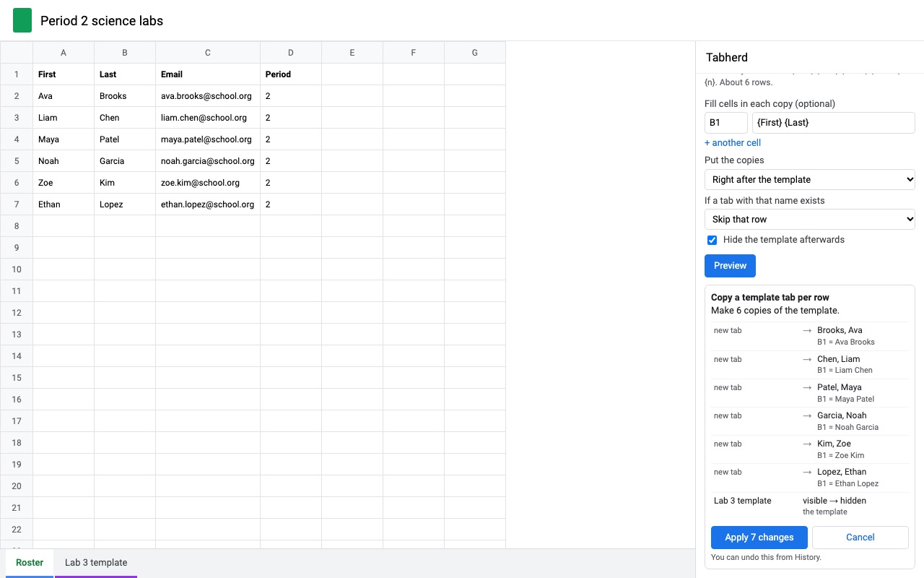
Task: Open the Put the copies dropdown
Action: (809, 179)
